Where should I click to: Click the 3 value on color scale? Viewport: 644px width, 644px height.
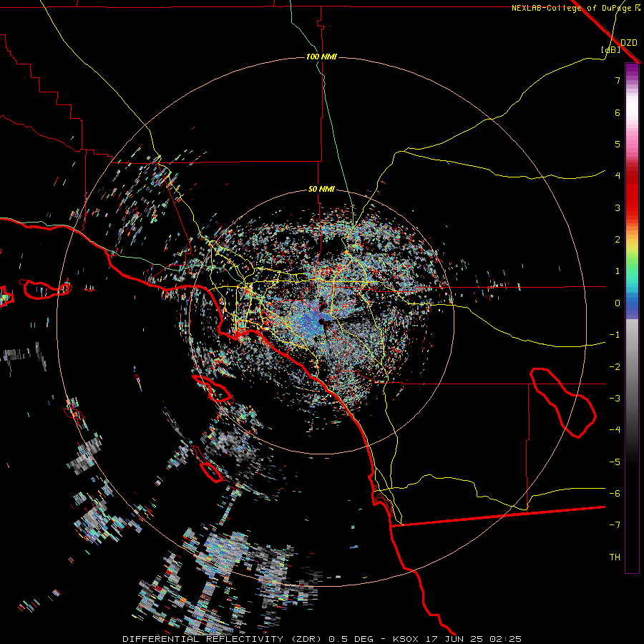(x=618, y=208)
